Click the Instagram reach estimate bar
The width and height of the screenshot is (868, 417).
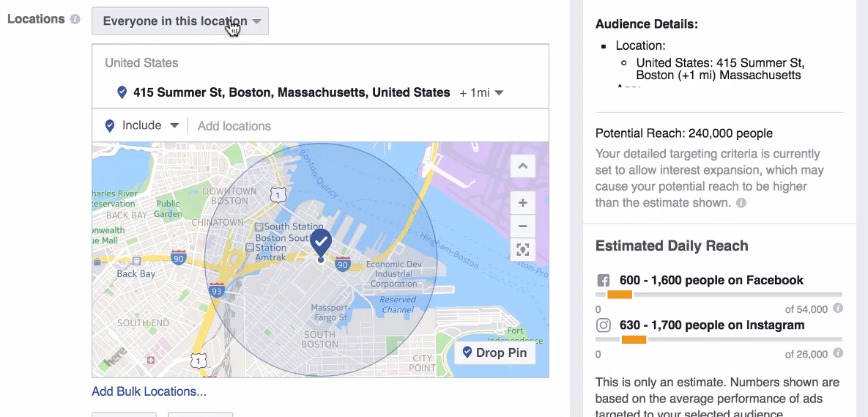(719, 339)
